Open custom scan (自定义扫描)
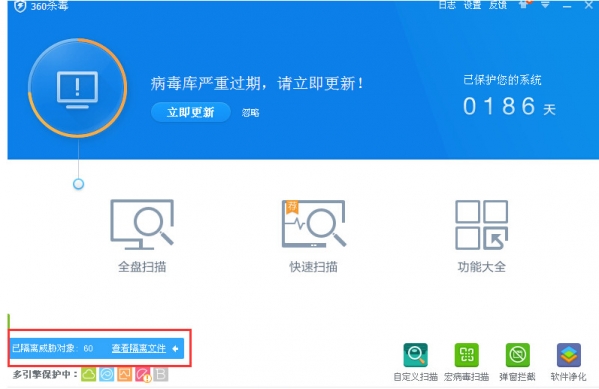The height and width of the screenshot is (389, 599). click(415, 361)
